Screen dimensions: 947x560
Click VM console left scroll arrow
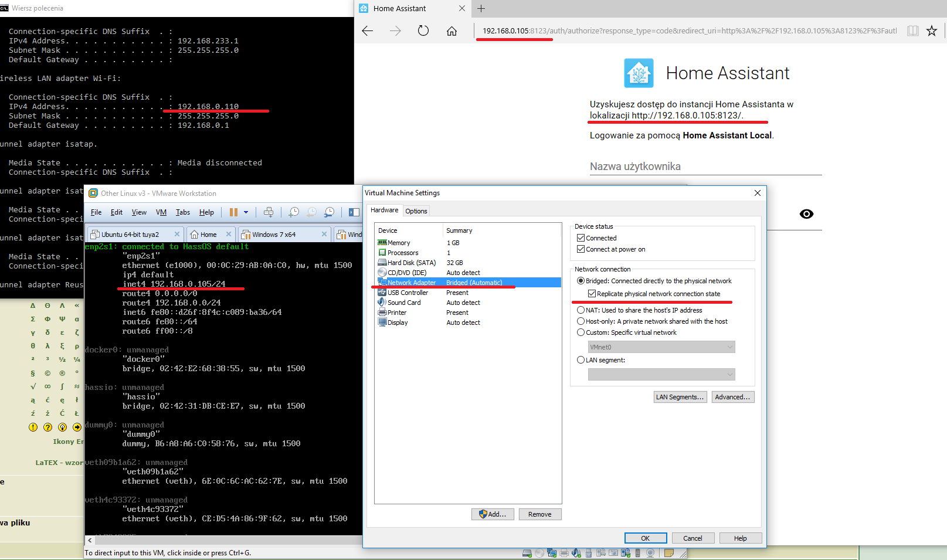tap(90, 540)
